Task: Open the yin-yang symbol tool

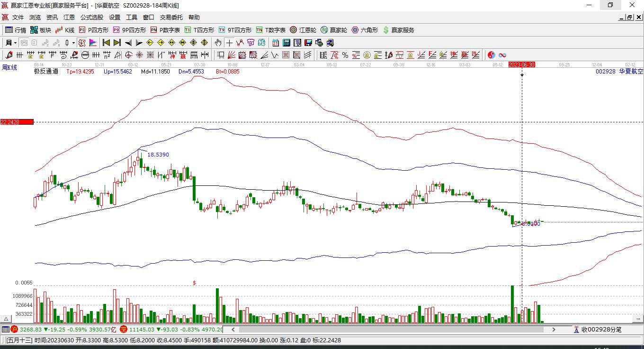Action: tap(492, 55)
